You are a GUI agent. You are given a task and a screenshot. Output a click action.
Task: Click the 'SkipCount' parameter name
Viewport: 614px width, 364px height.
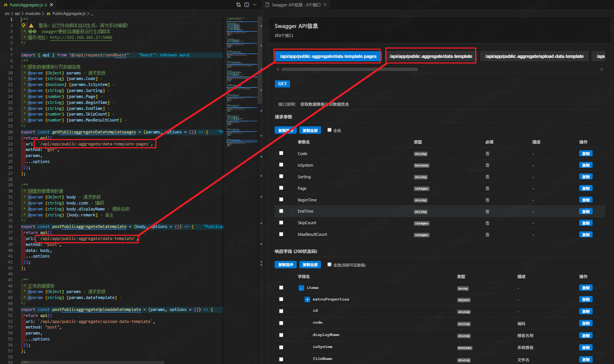(307, 223)
